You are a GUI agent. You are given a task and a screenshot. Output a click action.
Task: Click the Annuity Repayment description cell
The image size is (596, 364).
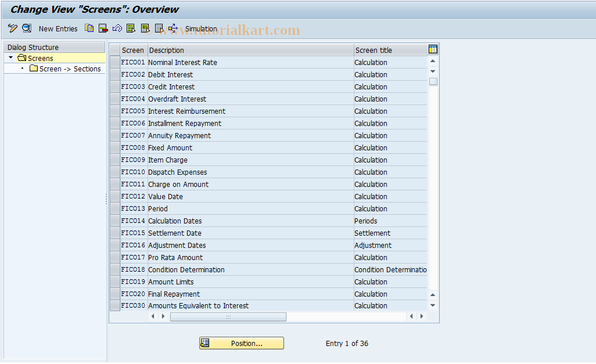[x=250, y=135]
